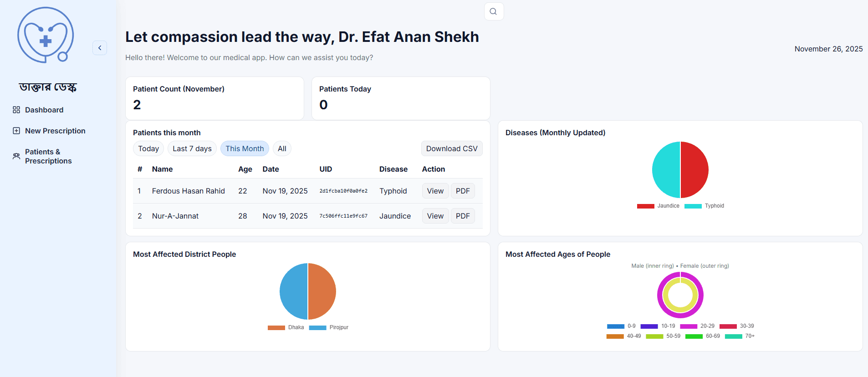The width and height of the screenshot is (868, 377).
Task: View Ferdous Hasan Rahid's record
Action: (x=435, y=191)
